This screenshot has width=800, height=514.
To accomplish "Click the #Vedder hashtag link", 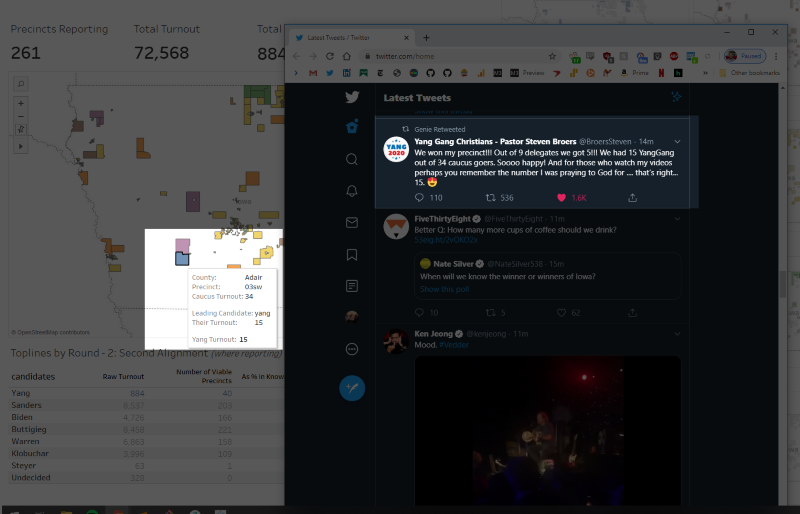I will click(x=453, y=345).
